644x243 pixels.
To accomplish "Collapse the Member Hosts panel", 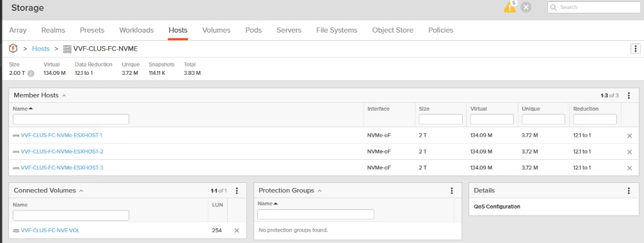I will pos(64,96).
